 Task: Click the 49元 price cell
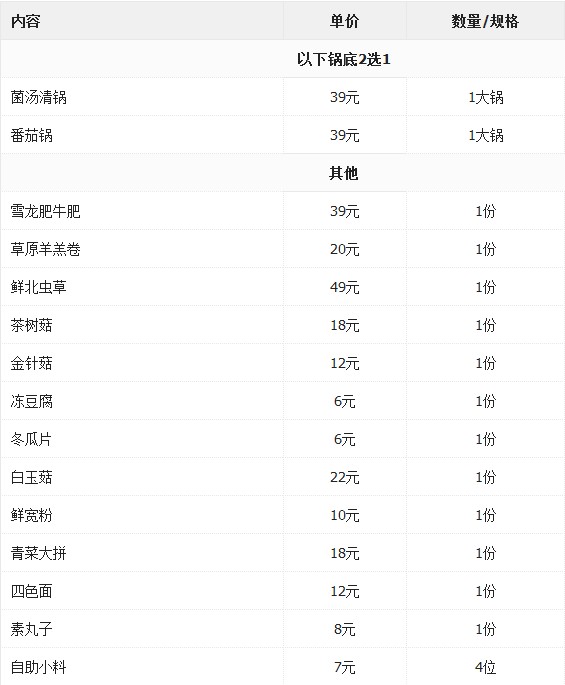pyautogui.click(x=345, y=287)
